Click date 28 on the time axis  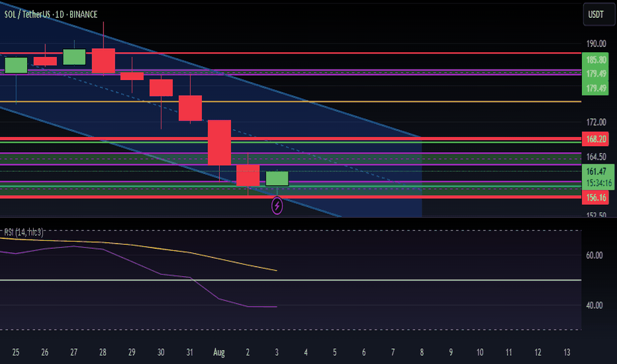coord(103,352)
